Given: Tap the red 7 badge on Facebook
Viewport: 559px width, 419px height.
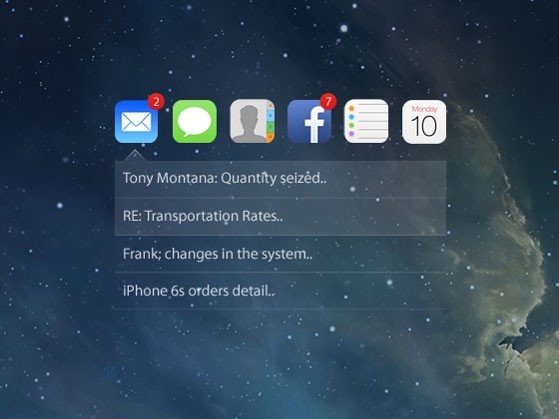Looking at the screenshot, I should click(328, 102).
